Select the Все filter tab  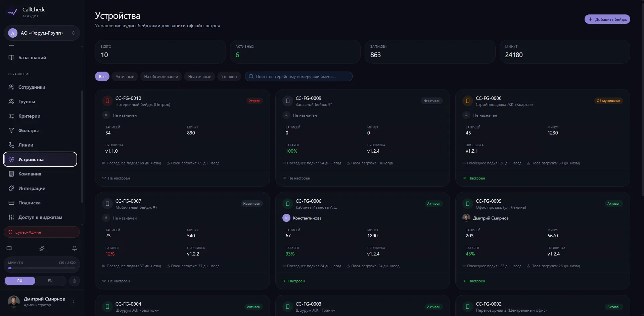click(102, 77)
